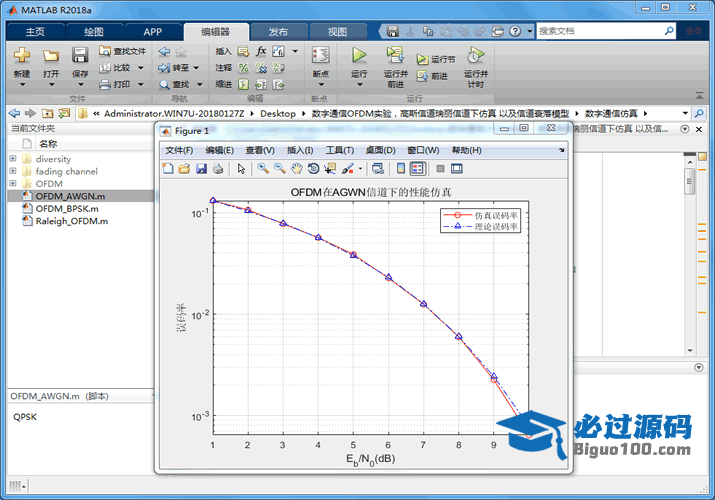
Task: Click print icon in Figure toolbar
Action: click(x=218, y=169)
